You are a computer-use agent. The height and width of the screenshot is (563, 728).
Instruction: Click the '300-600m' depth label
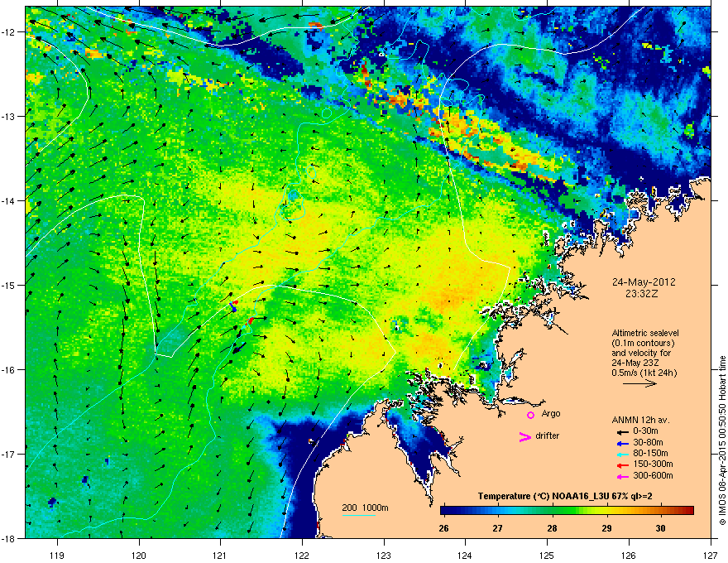653,475
